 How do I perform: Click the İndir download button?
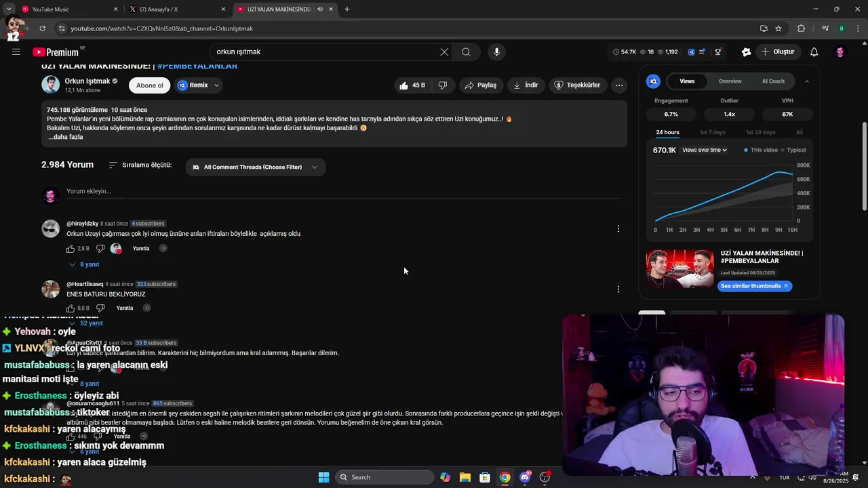[x=526, y=85]
